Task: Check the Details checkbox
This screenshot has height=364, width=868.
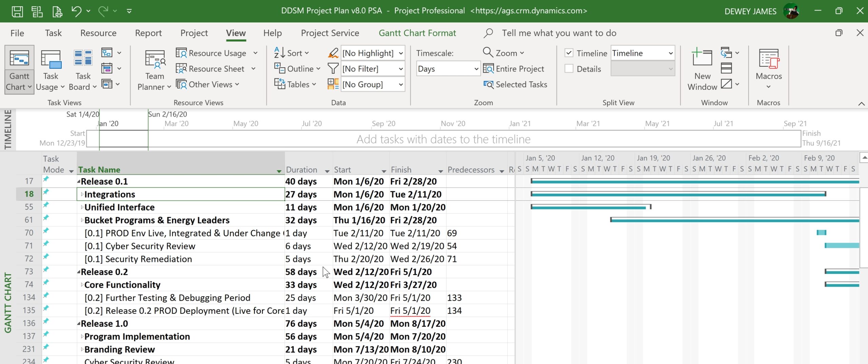Action: coord(569,69)
